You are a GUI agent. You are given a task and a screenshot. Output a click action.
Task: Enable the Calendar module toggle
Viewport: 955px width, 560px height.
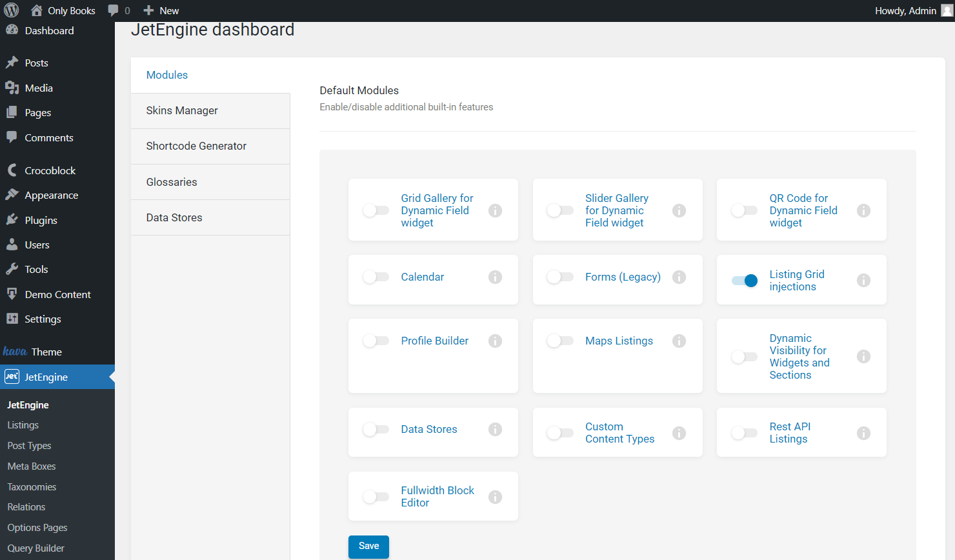click(376, 277)
